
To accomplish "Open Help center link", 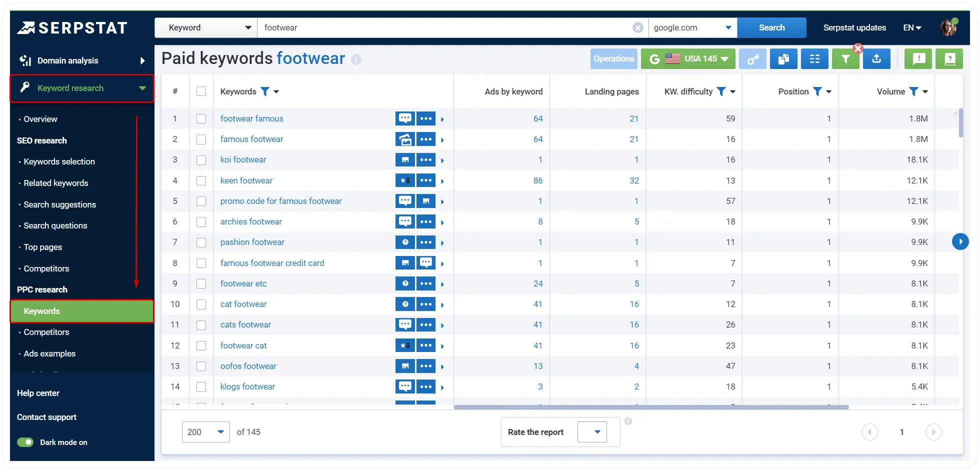I will 38,393.
